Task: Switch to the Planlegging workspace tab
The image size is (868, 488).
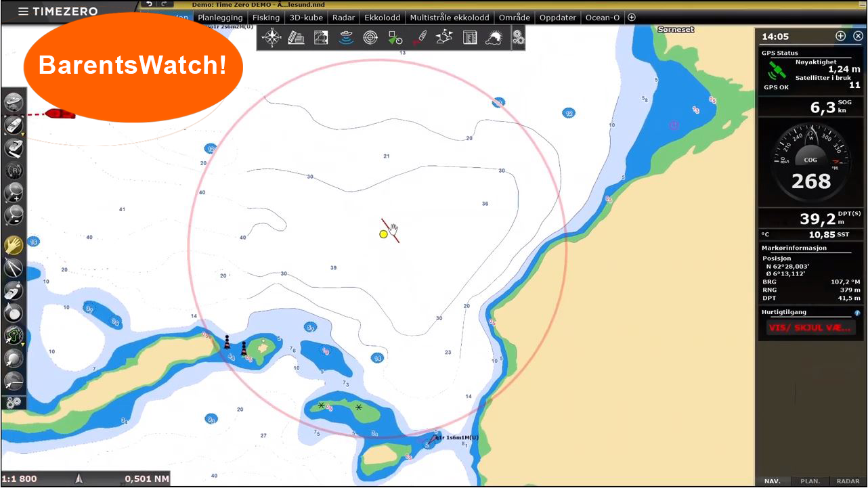Action: 220,18
